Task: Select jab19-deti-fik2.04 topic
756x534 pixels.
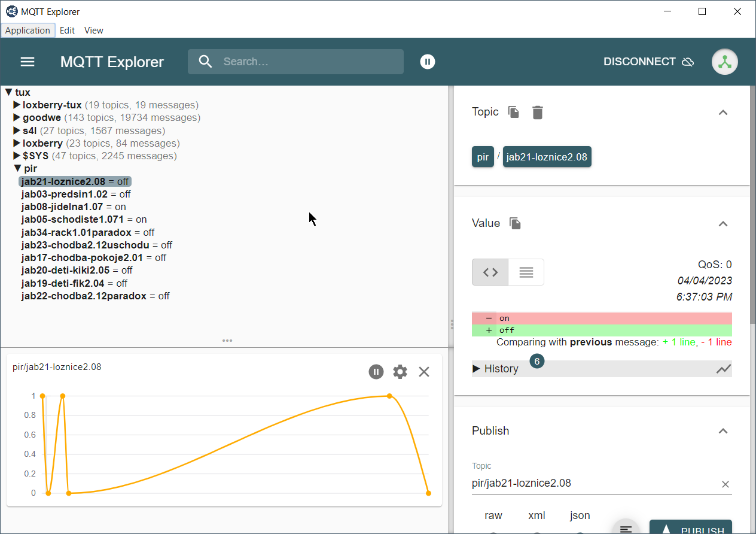Action: [74, 283]
